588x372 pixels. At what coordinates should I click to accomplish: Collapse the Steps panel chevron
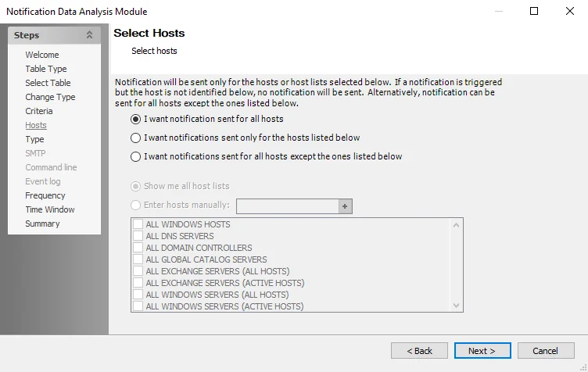tap(89, 35)
